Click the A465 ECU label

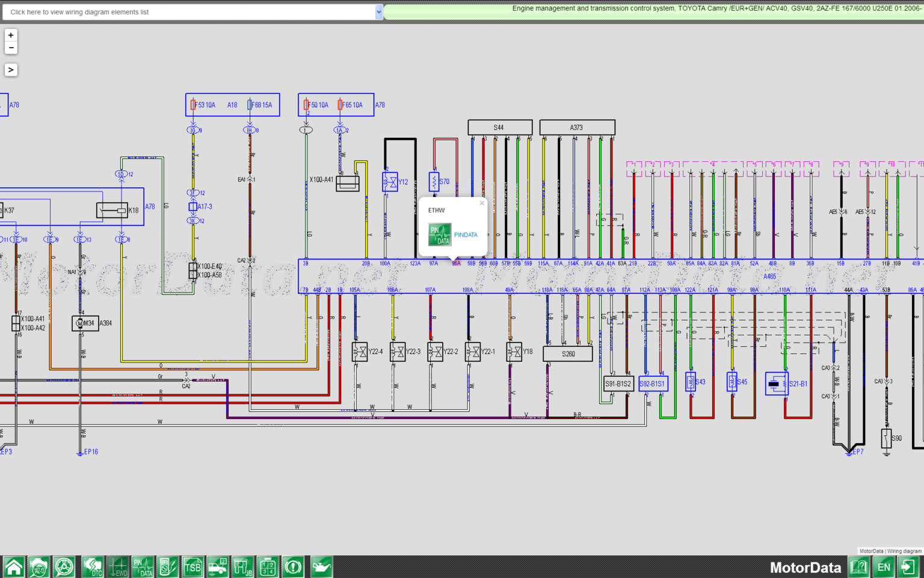770,277
